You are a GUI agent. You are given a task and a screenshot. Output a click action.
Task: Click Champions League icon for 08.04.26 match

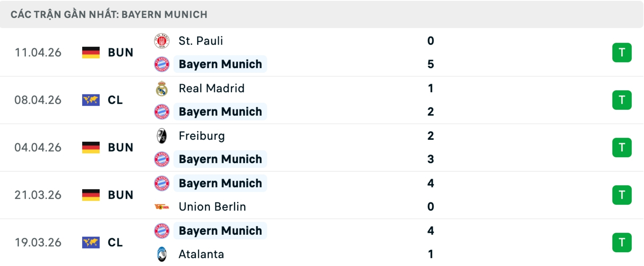point(91,100)
